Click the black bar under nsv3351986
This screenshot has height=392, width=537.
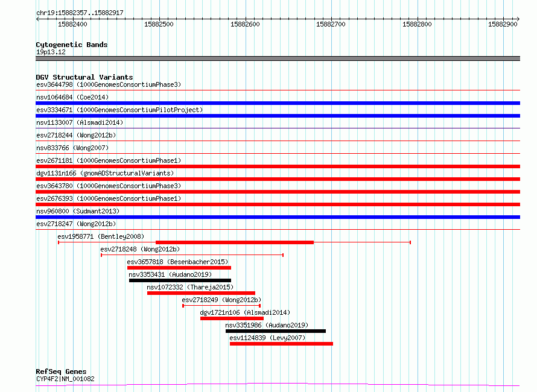[x=276, y=331]
